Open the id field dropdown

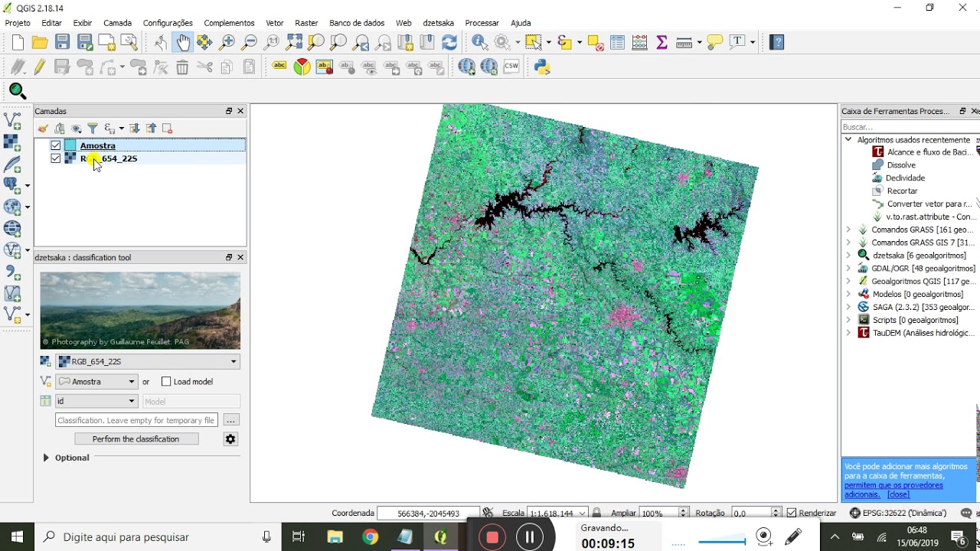point(96,401)
